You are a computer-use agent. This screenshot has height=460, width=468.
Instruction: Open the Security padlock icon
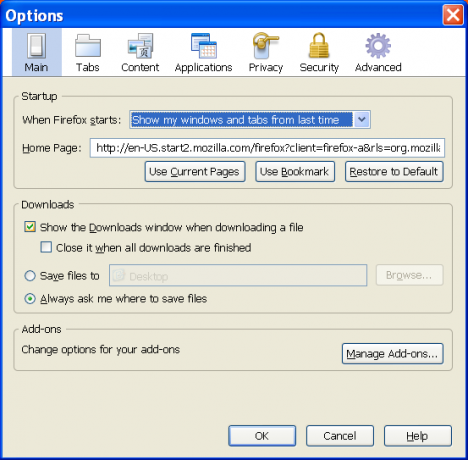click(319, 46)
